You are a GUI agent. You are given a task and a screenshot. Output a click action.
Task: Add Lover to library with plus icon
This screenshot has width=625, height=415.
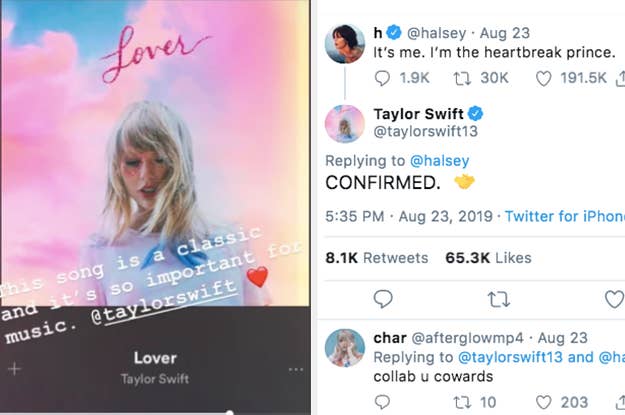point(15,368)
